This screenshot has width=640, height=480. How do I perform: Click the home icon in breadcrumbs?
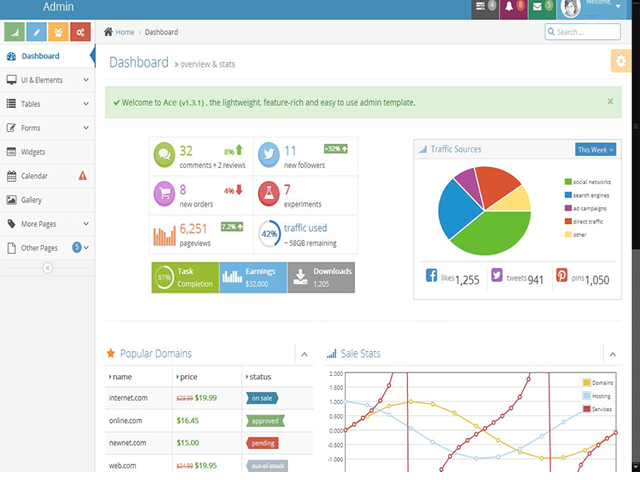108,32
